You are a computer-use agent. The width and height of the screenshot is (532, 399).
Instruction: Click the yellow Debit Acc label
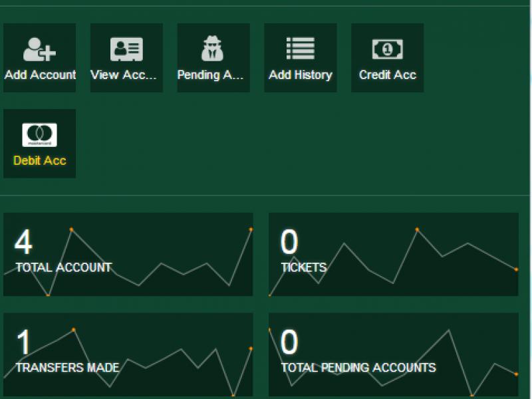pyautogui.click(x=40, y=160)
